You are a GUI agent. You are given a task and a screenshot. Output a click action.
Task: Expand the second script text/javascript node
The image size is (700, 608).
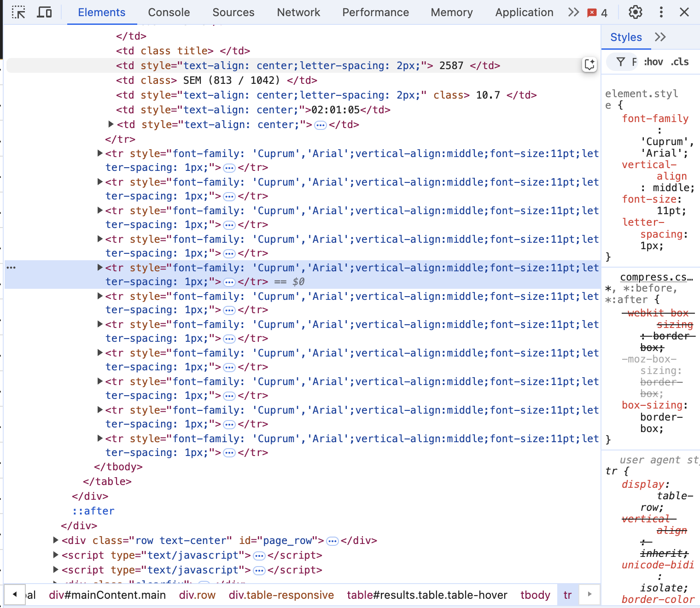click(x=56, y=570)
